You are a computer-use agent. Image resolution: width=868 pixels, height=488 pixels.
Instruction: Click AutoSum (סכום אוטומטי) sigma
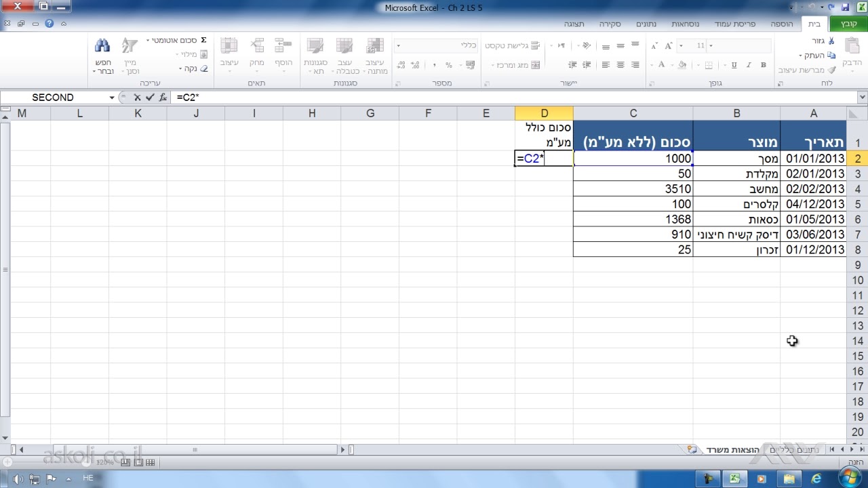coord(203,41)
